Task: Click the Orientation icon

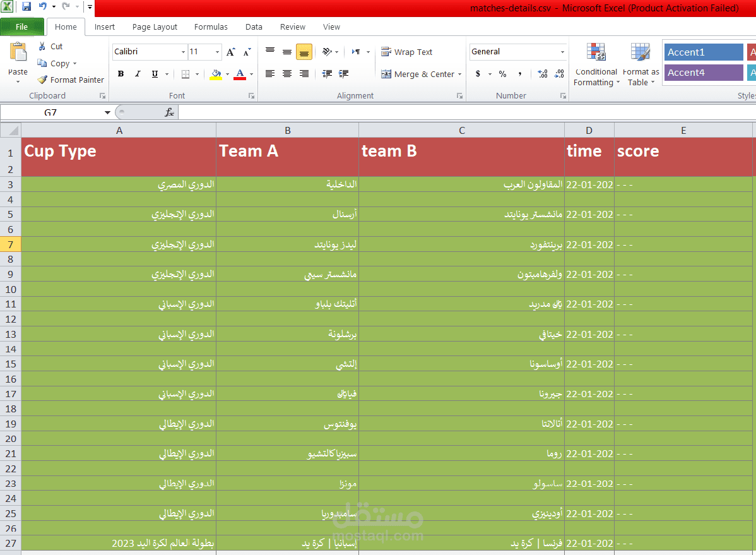Action: pos(327,52)
